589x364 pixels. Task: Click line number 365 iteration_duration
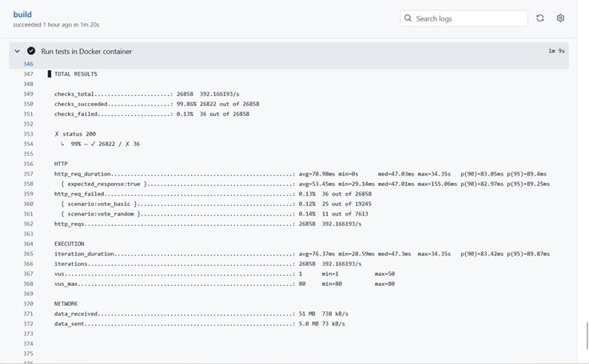[28, 254]
